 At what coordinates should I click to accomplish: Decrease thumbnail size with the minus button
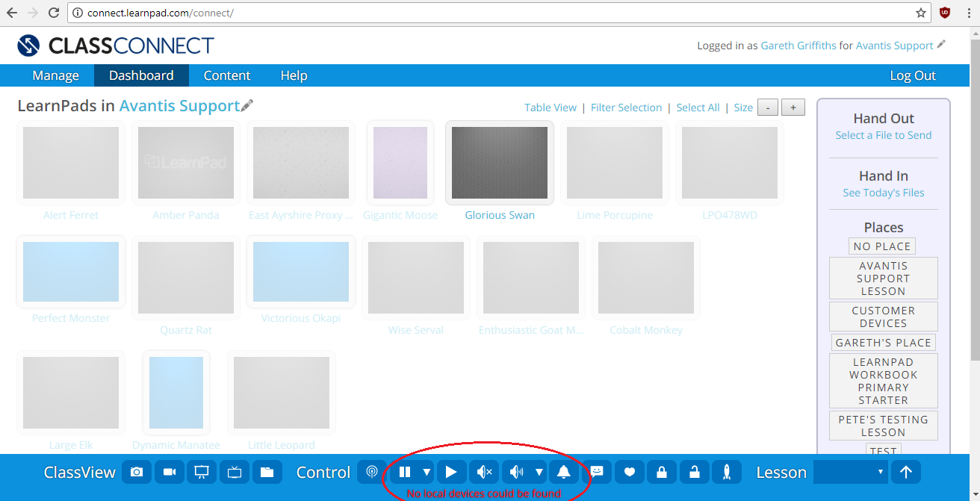coord(768,108)
